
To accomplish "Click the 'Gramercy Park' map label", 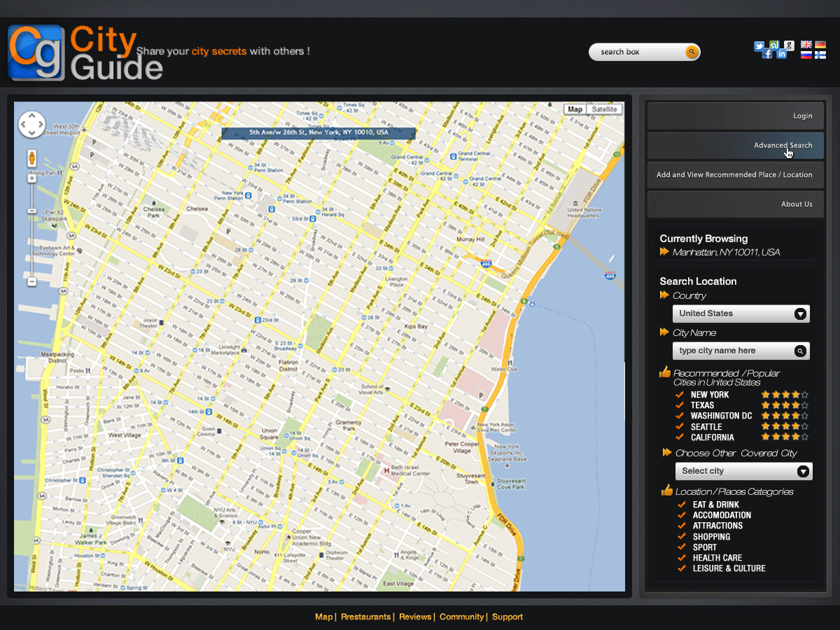I will pyautogui.click(x=348, y=426).
